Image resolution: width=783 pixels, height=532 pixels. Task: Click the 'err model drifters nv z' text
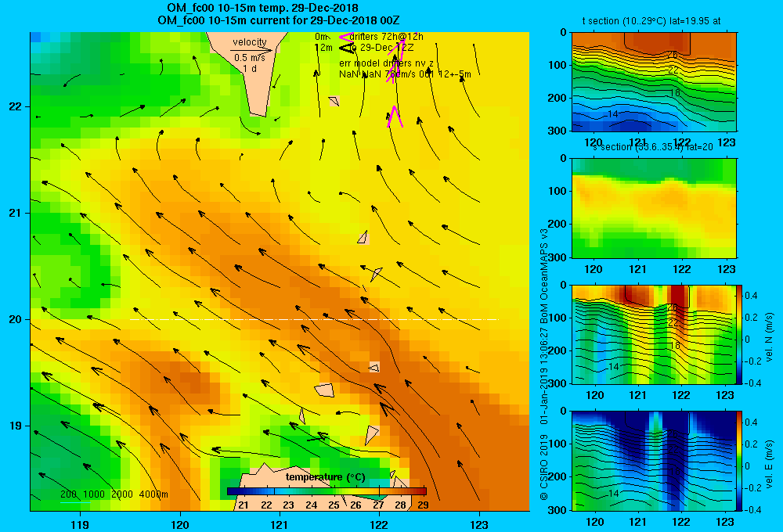point(387,63)
